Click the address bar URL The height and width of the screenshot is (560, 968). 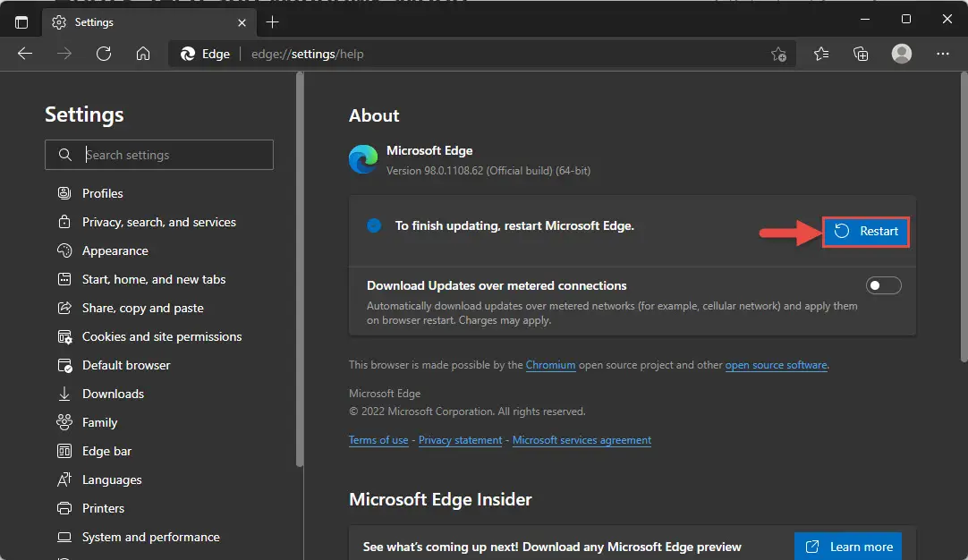click(x=308, y=55)
